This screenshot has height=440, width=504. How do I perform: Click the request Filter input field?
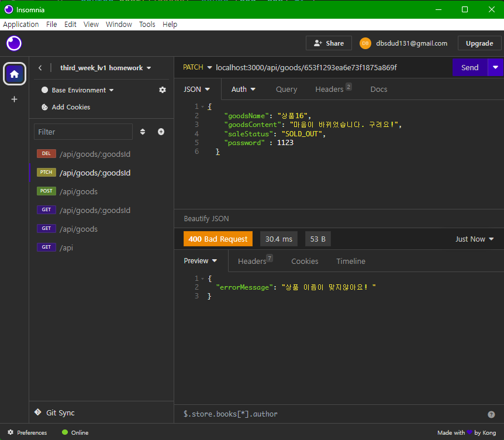[83, 132]
